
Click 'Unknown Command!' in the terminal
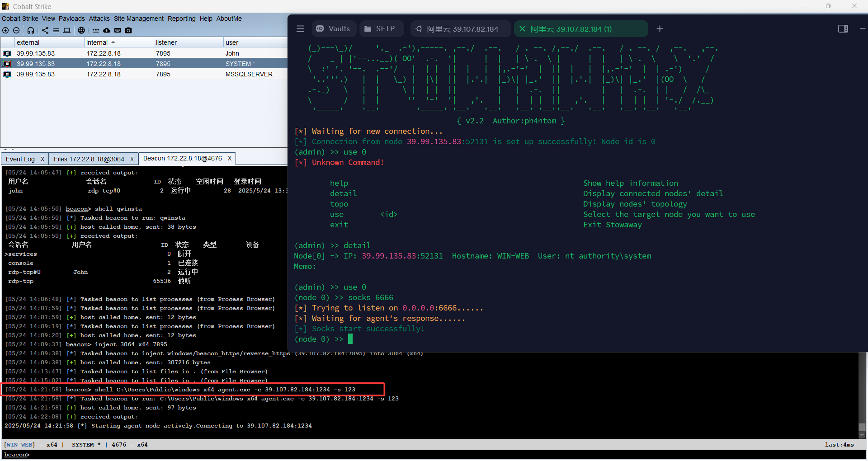(339, 162)
